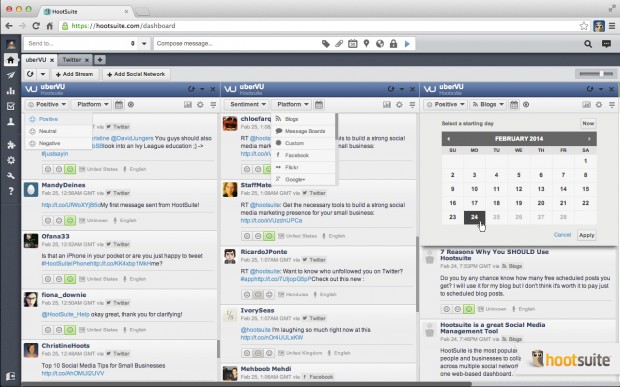Expand refresh options dropdown arrow beside refresh
Screen dimensions: 620x387
click(x=43, y=74)
